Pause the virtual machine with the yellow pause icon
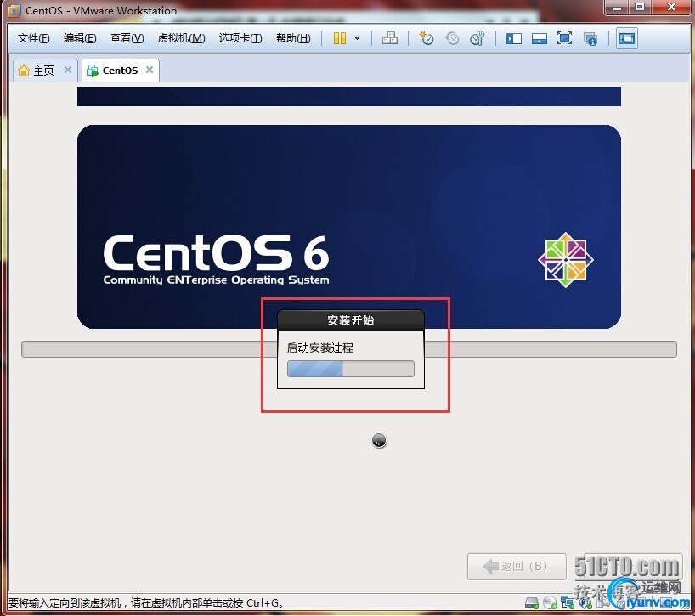 pos(340,38)
